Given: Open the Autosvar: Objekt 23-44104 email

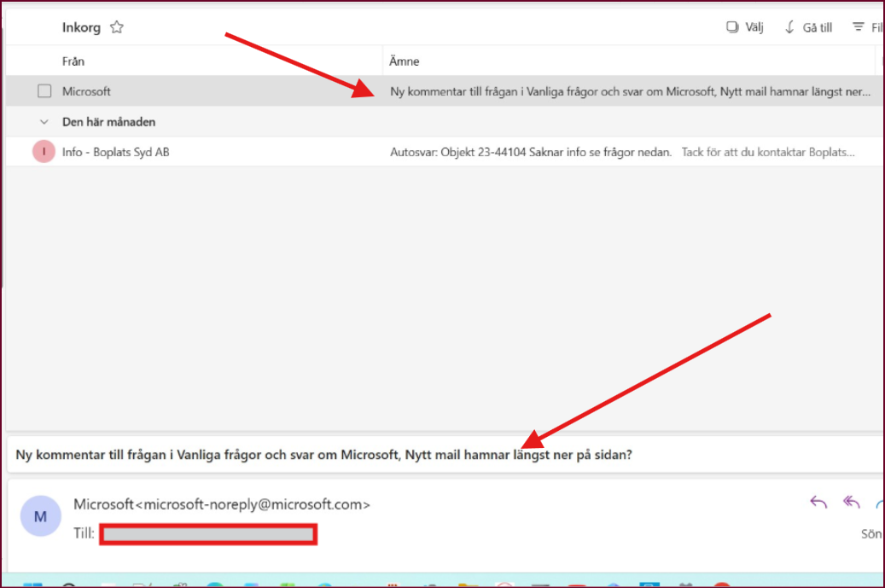Looking at the screenshot, I should (444, 152).
